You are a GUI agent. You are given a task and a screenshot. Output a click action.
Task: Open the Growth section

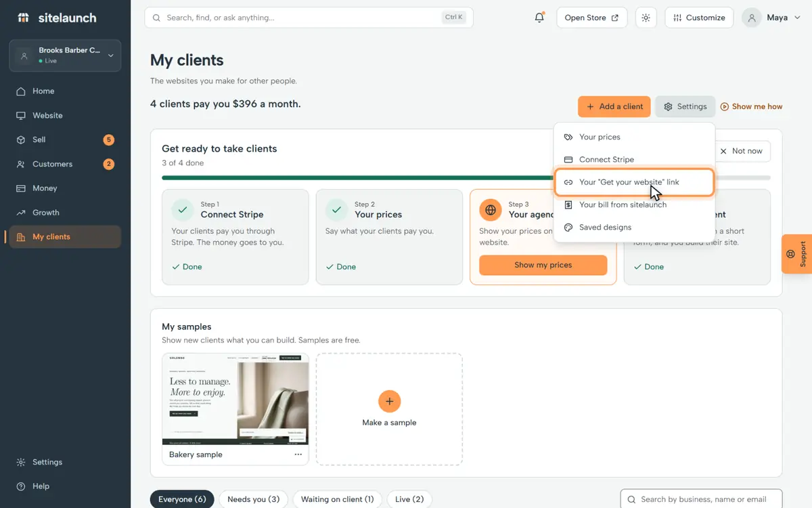pyautogui.click(x=65, y=213)
